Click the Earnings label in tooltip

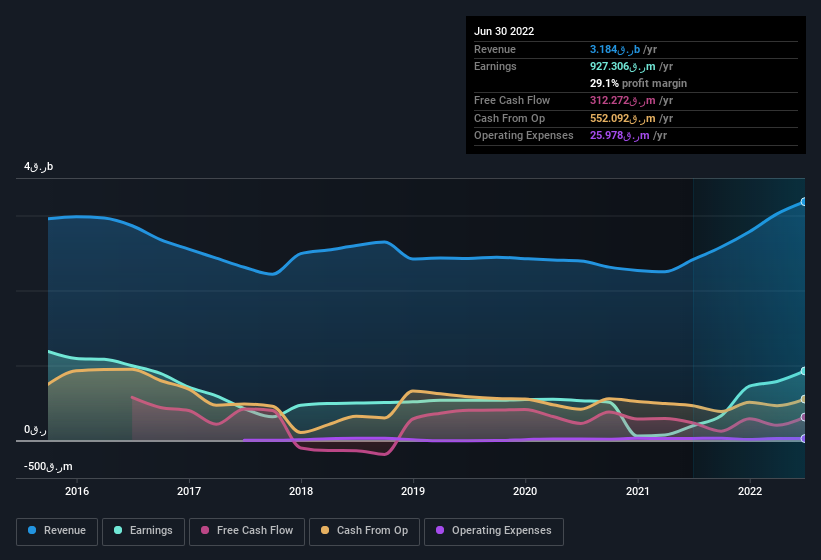(x=495, y=66)
